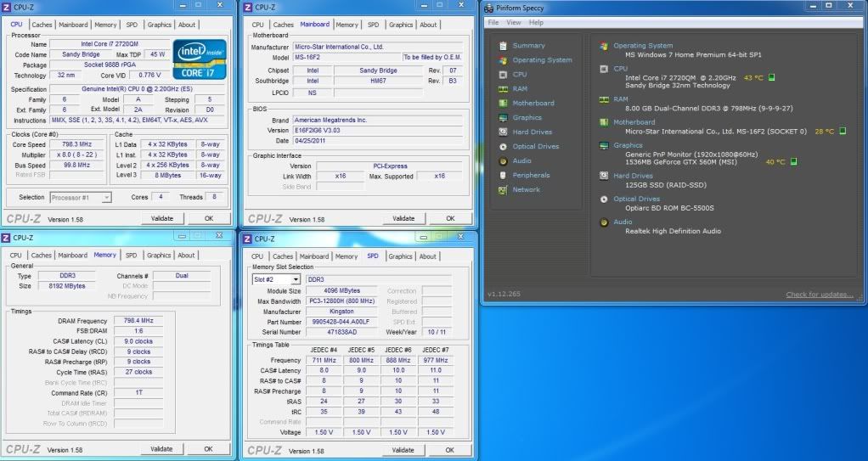Image resolution: width=868 pixels, height=461 pixels.
Task: Switch to Caches tab in the CPU window
Action: [42, 25]
